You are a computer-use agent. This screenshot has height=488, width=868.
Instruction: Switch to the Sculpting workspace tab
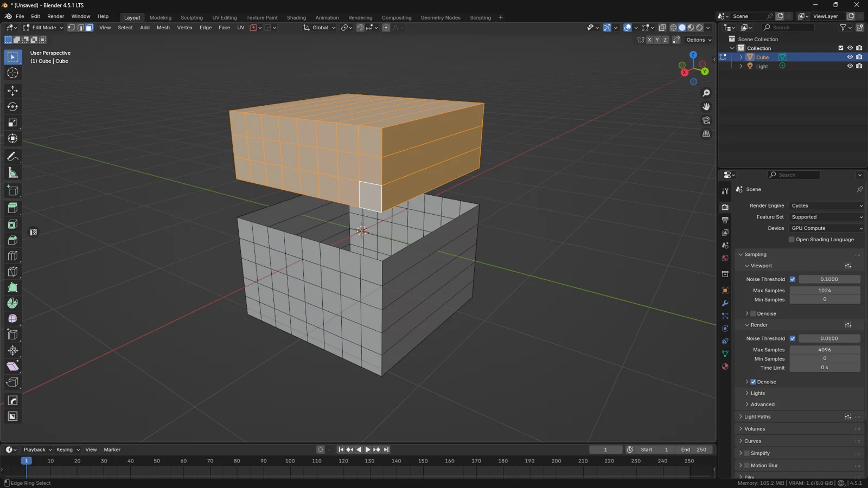point(192,17)
